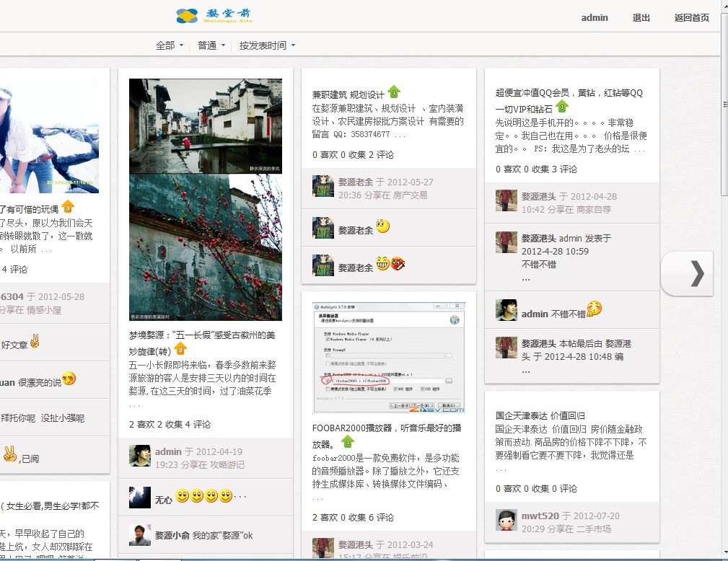This screenshot has height=561, width=728.
Task: Click '0 喜欢 0 收集 3 评论' stats
Action: [x=536, y=169]
